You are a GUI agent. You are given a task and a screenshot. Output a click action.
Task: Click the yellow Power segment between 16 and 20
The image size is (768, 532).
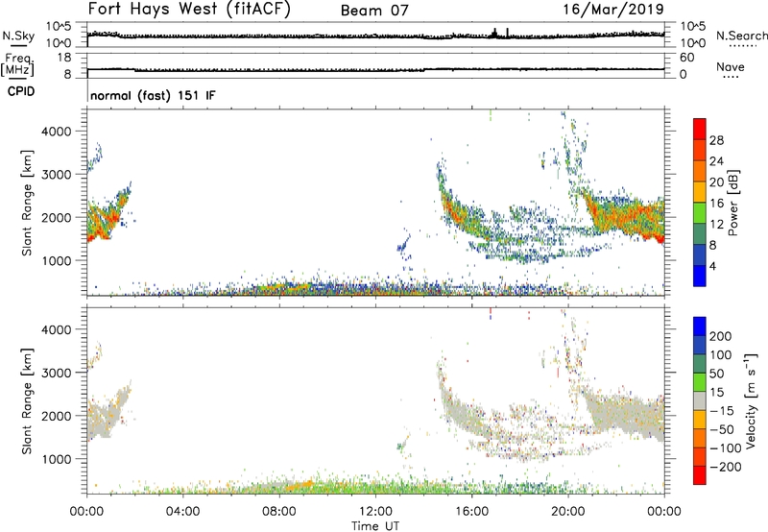700,191
